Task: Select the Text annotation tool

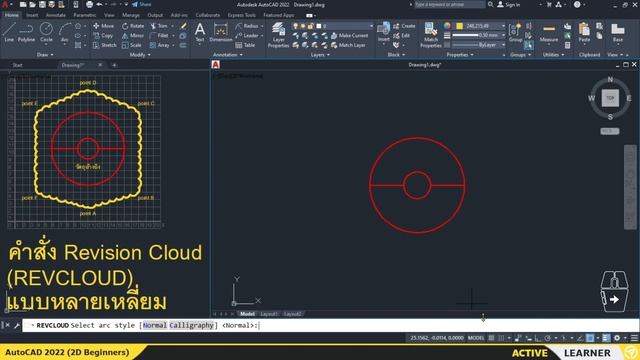Action: pos(200,33)
